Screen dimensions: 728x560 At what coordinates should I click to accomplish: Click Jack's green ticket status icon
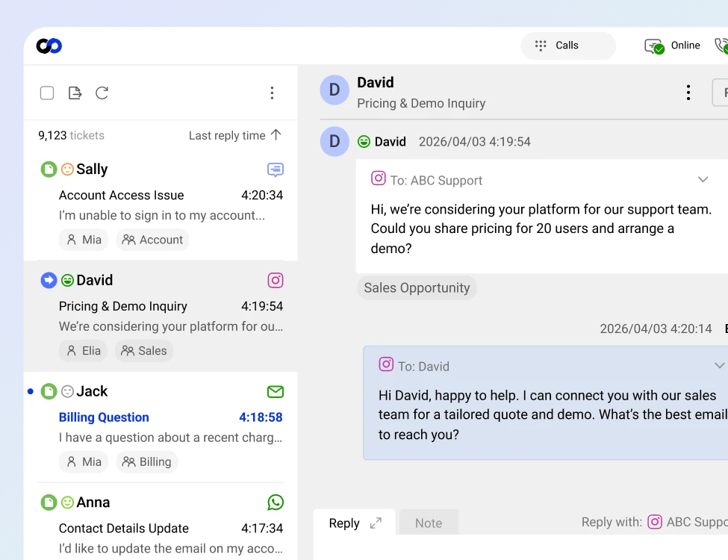pos(49,391)
